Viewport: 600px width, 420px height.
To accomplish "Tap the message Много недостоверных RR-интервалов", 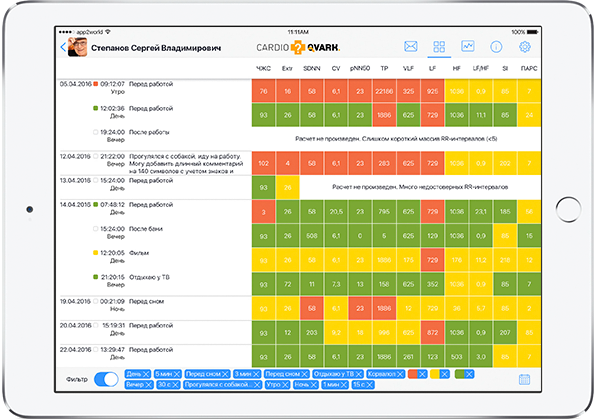I will tap(420, 187).
